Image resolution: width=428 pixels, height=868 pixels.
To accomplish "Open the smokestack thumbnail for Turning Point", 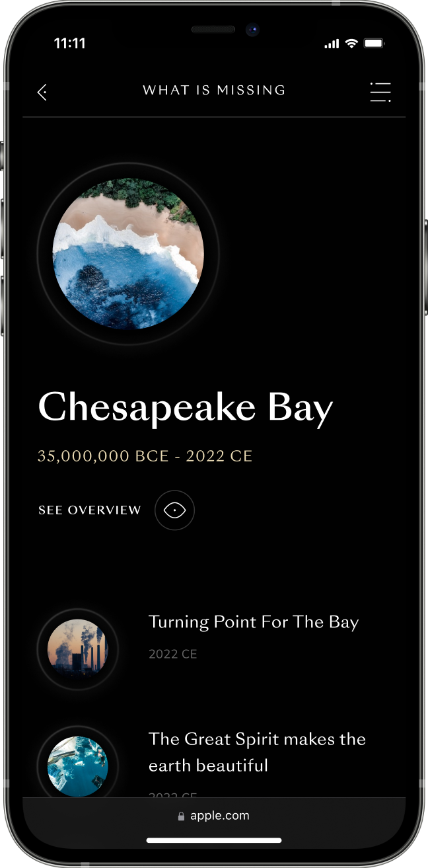I will pyautogui.click(x=78, y=650).
